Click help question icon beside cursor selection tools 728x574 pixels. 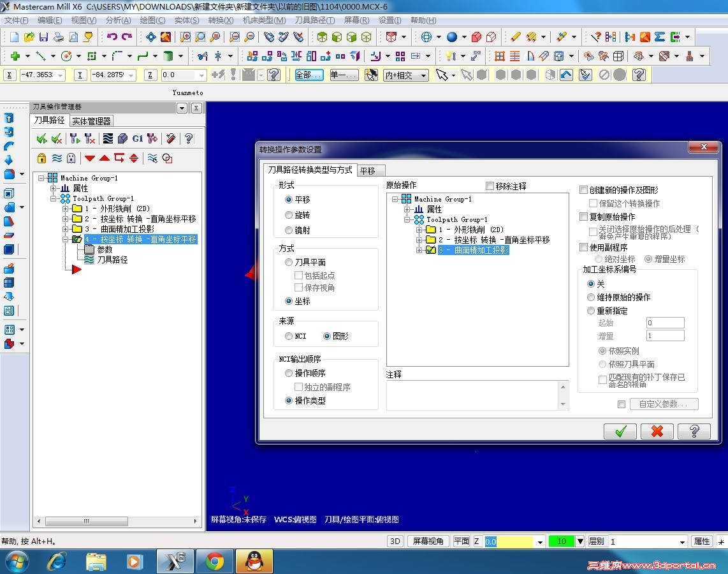tap(639, 75)
